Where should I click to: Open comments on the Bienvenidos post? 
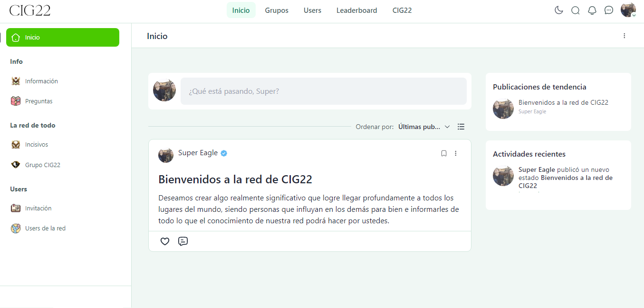pos(183,241)
